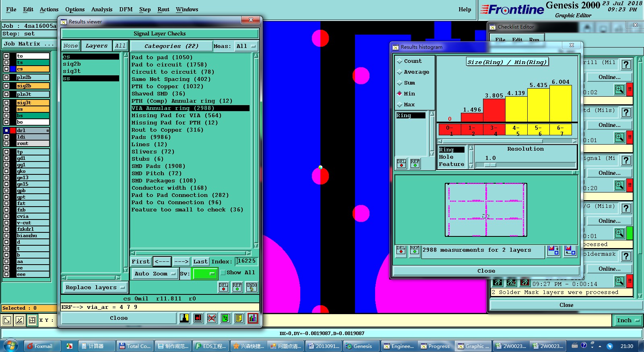Image resolution: width=644 pixels, height=352 pixels.
Task: Click help question mark for Drill checklist
Action: [626, 64]
